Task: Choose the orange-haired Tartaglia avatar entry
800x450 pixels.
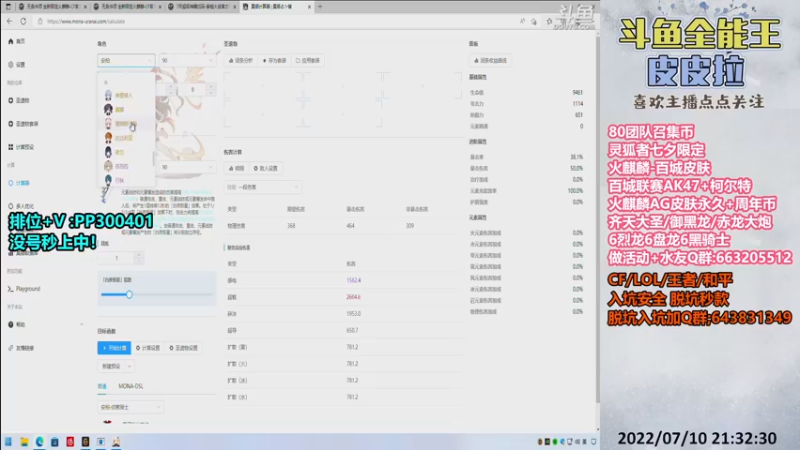Action: (108, 138)
